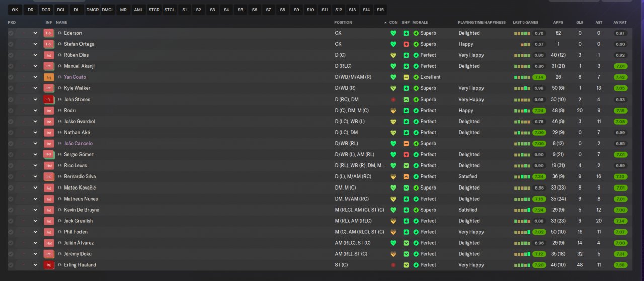Click Stefan Ortega's red match sharpness icon
The width and height of the screenshot is (644, 281).
(406, 44)
